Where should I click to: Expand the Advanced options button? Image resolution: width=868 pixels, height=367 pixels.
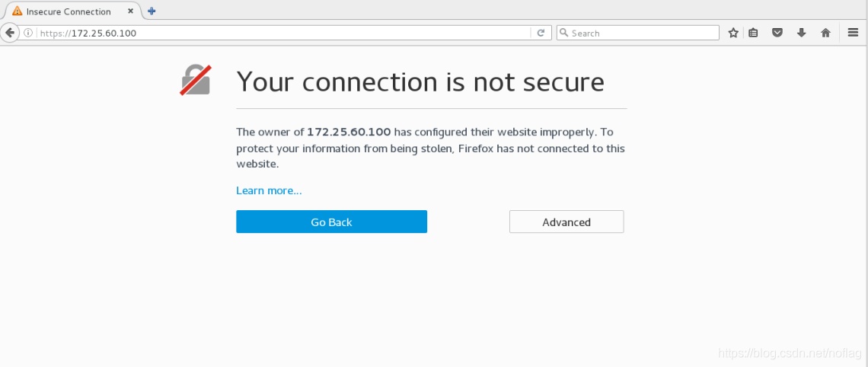click(566, 222)
